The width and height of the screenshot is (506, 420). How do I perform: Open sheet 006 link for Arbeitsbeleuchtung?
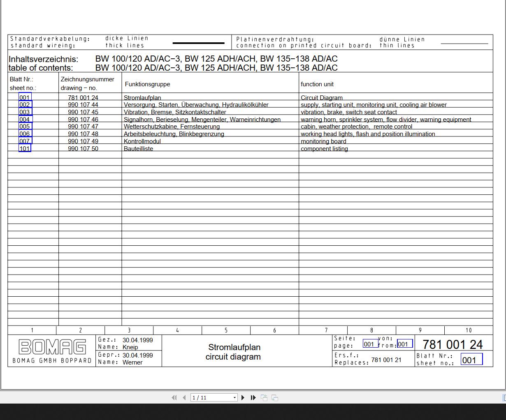tap(25, 134)
